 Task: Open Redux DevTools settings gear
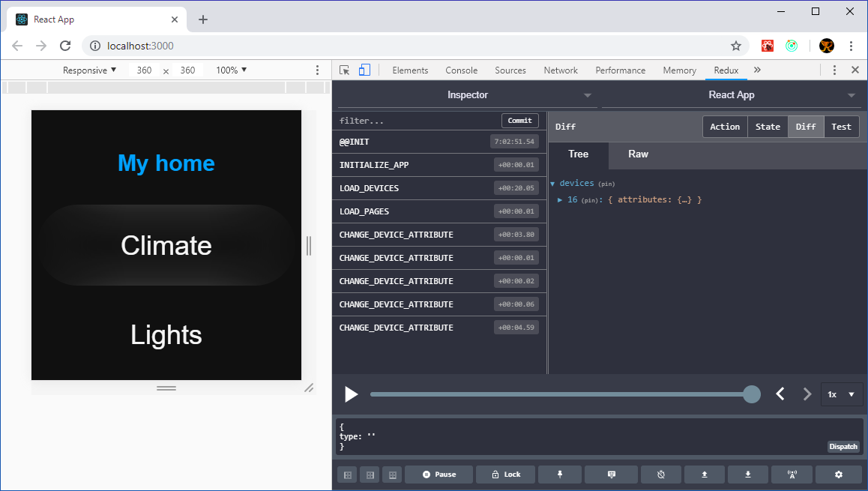click(839, 475)
